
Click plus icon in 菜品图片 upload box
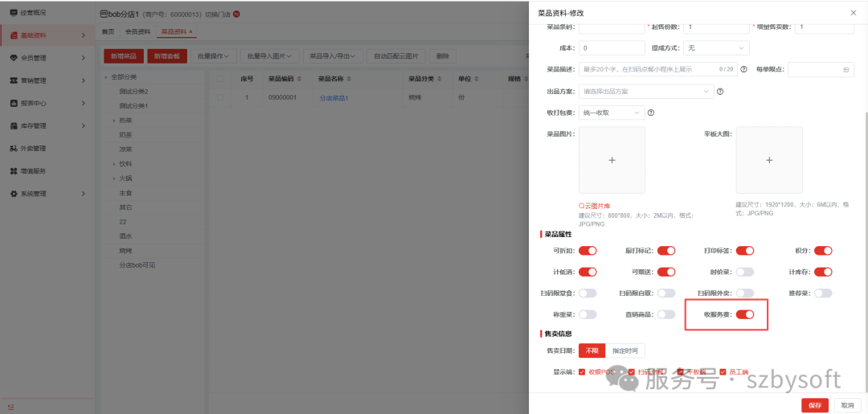point(612,160)
